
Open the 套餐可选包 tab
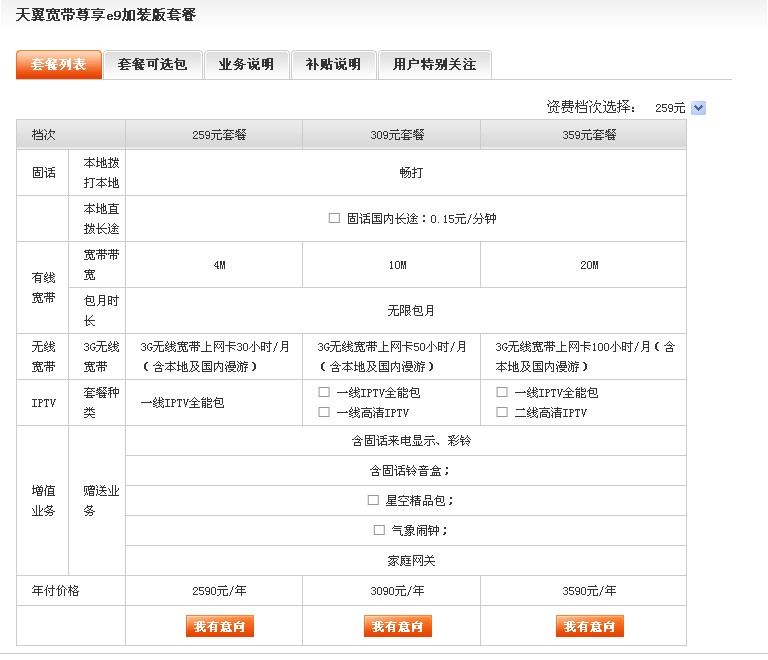tap(153, 65)
